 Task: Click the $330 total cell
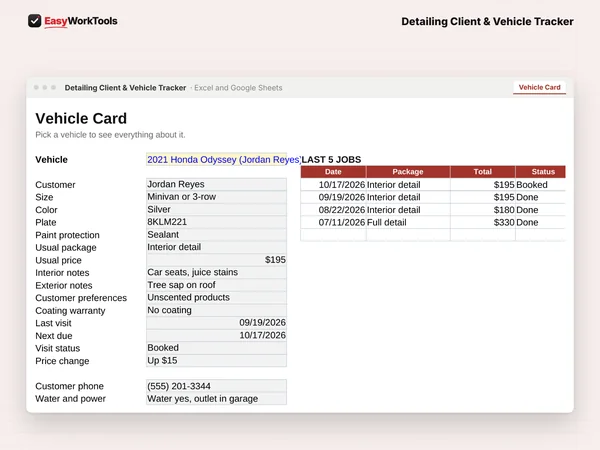483,223
